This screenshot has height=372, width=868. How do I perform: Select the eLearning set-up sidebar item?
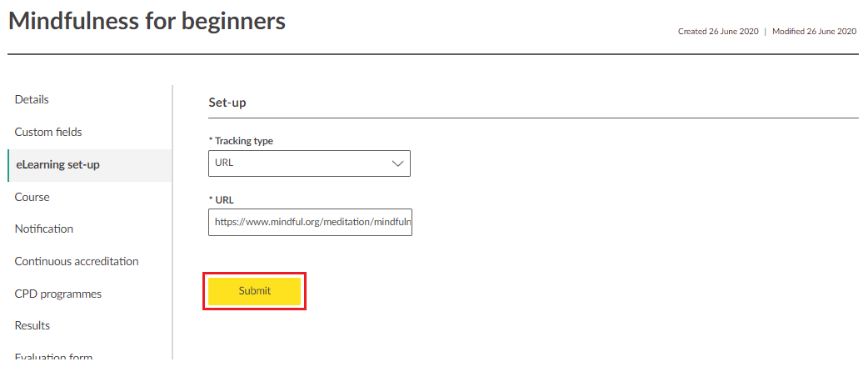[x=57, y=165]
